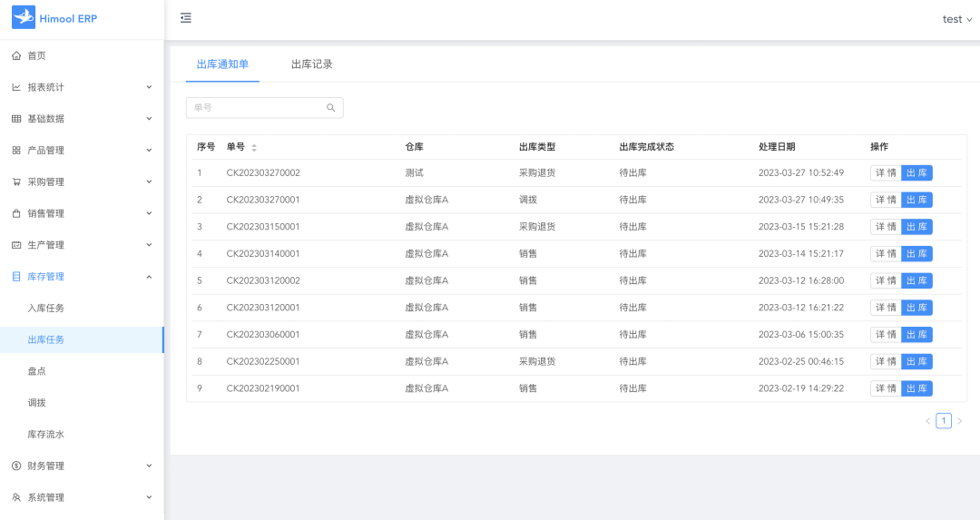
Task: Click the search magnifier icon
Action: [331, 108]
